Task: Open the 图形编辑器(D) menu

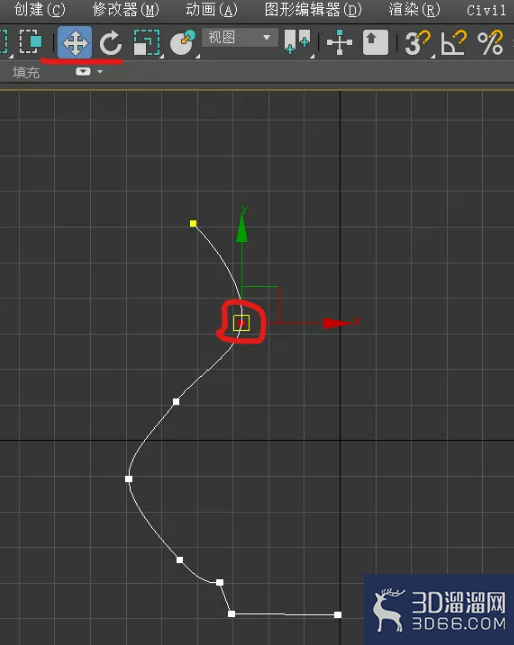Action: [313, 9]
